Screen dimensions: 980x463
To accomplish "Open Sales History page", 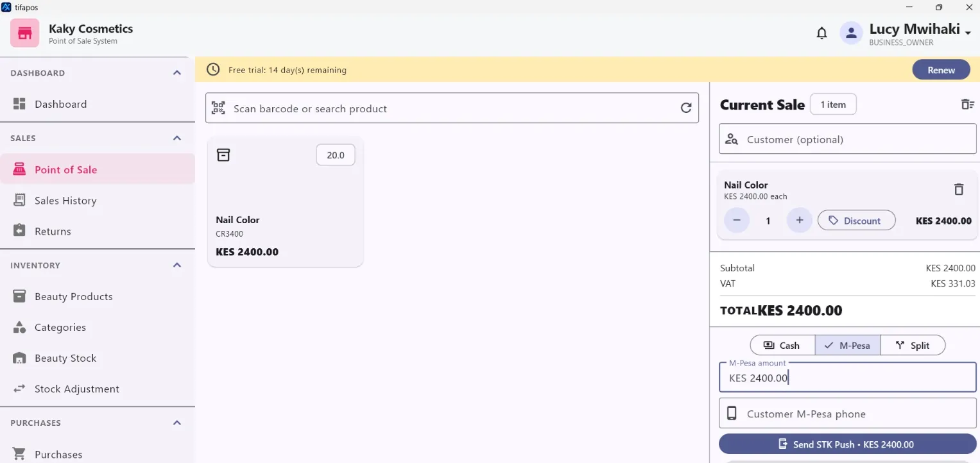I will [x=98, y=201].
